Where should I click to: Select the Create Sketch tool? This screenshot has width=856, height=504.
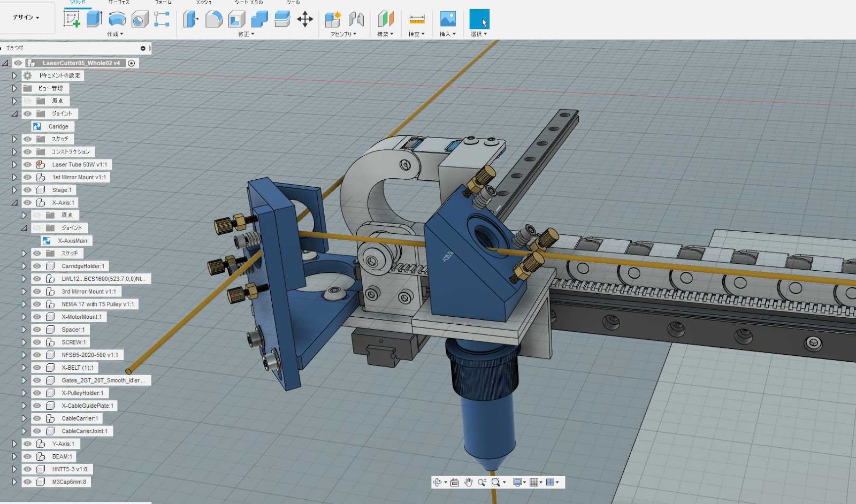72,19
